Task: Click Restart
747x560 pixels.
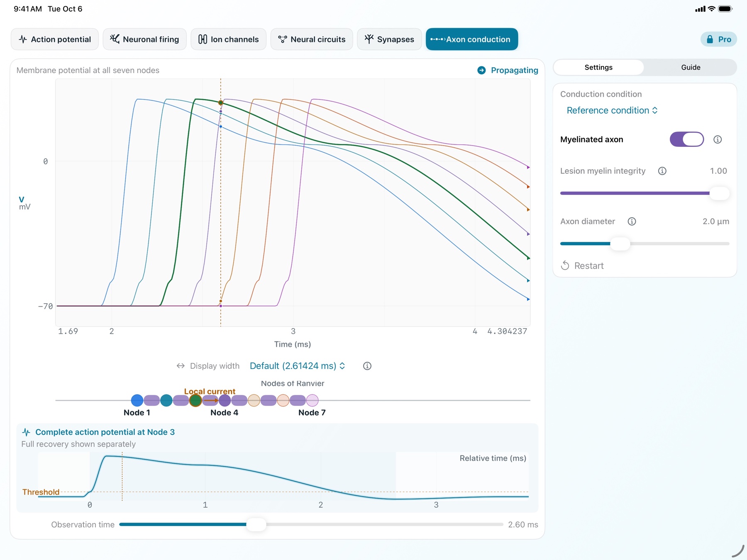Action: (x=582, y=266)
